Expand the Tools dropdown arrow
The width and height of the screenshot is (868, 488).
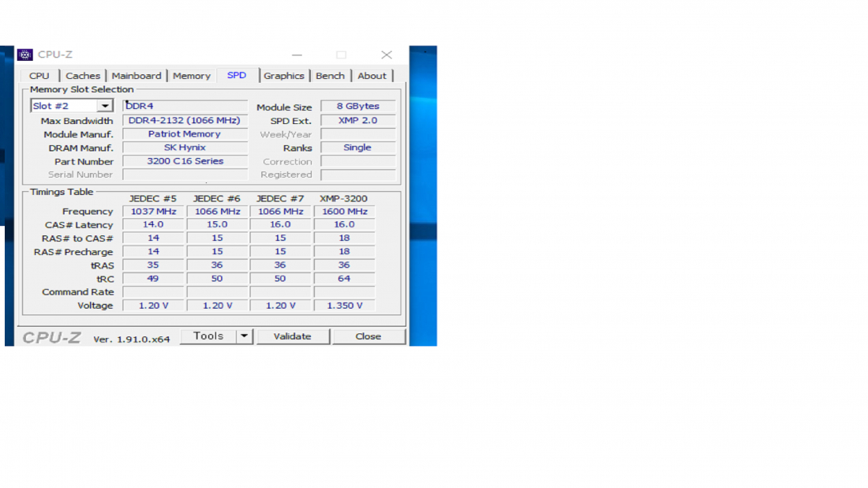point(245,336)
